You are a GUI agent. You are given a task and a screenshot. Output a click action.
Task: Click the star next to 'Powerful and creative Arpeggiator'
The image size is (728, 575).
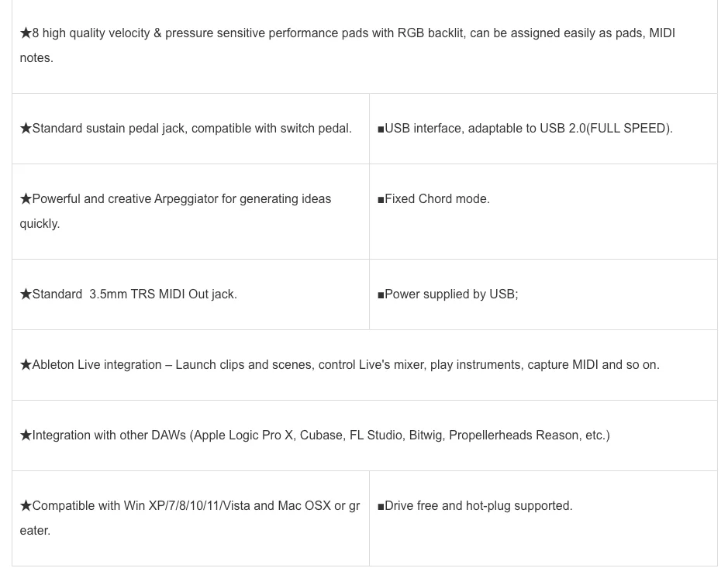tap(26, 199)
